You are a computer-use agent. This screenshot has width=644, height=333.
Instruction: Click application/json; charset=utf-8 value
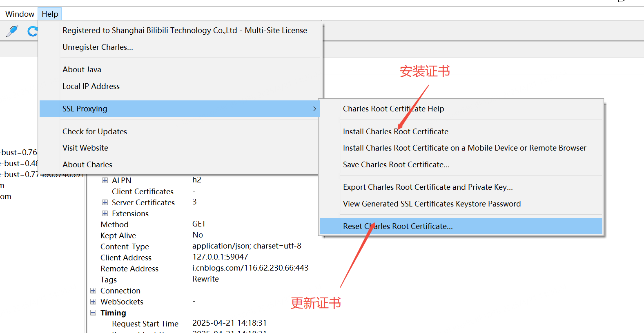tap(247, 246)
